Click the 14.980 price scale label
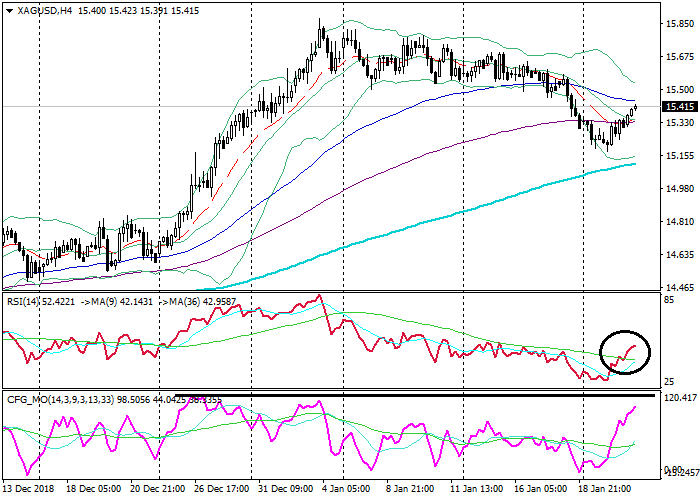 pyautogui.click(x=678, y=188)
